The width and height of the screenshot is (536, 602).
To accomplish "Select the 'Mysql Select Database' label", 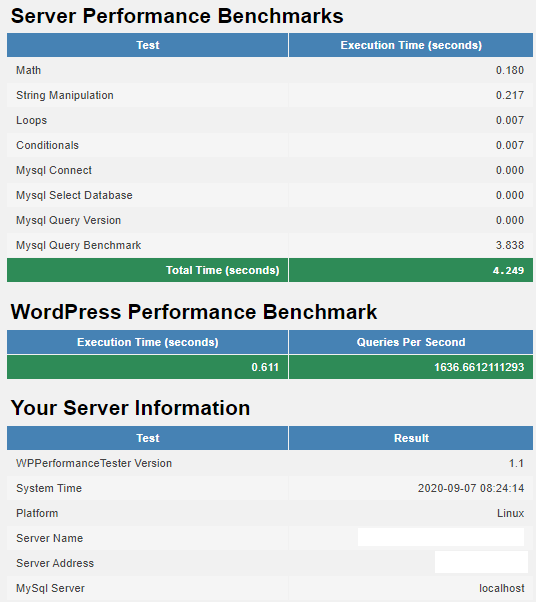I will pos(74,195).
